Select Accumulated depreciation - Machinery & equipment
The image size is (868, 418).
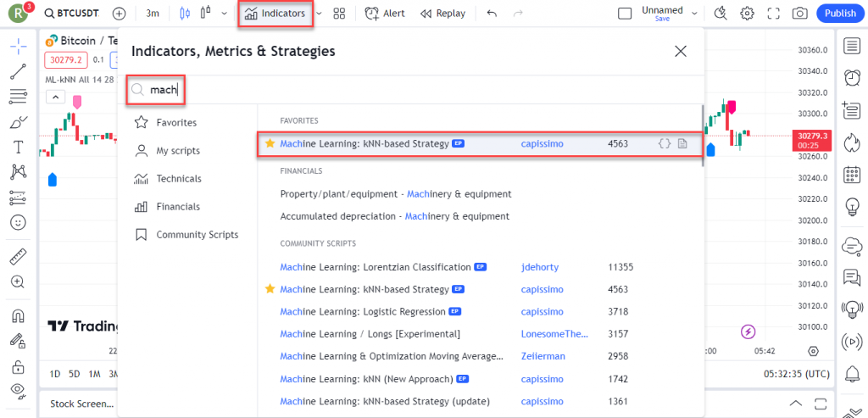pyautogui.click(x=395, y=216)
